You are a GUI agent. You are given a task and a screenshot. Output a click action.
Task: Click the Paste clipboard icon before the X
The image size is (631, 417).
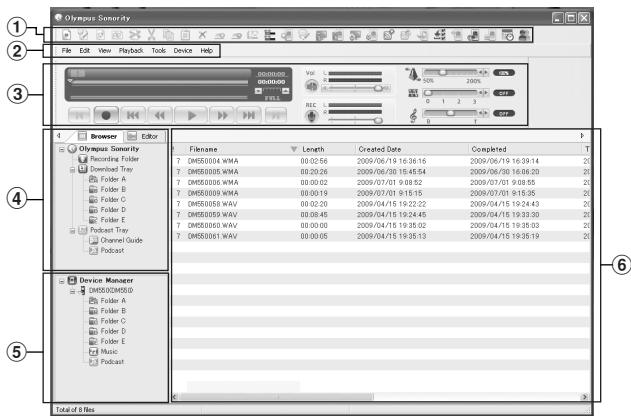185,35
